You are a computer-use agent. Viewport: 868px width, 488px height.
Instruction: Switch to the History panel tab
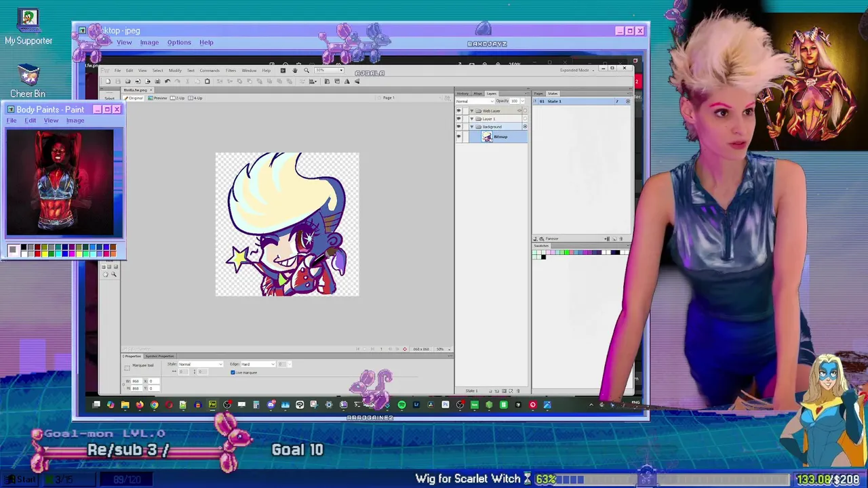pyautogui.click(x=462, y=94)
